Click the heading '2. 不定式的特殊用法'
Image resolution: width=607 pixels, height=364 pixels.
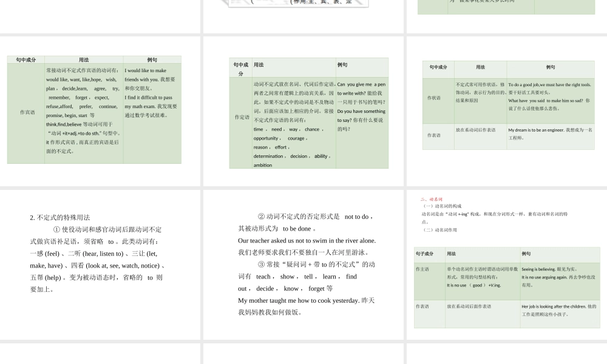[60, 217]
